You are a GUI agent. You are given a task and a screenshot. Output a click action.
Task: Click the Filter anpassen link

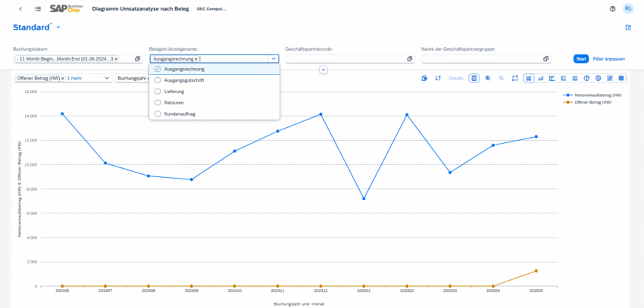coord(608,58)
